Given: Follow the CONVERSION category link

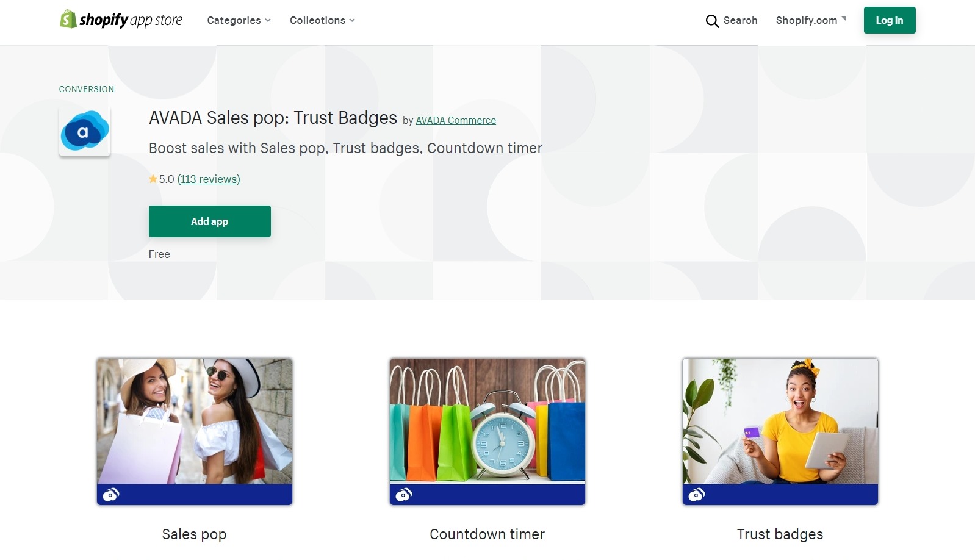Looking at the screenshot, I should (87, 89).
